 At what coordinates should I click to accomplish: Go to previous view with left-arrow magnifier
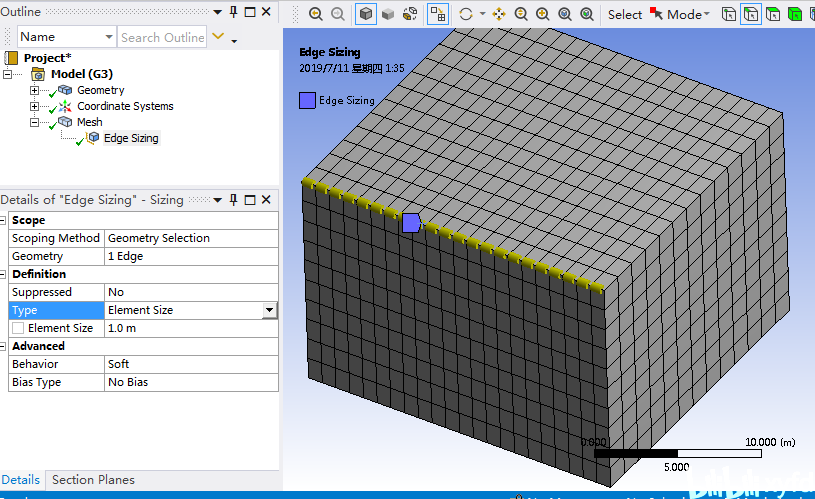coord(316,14)
